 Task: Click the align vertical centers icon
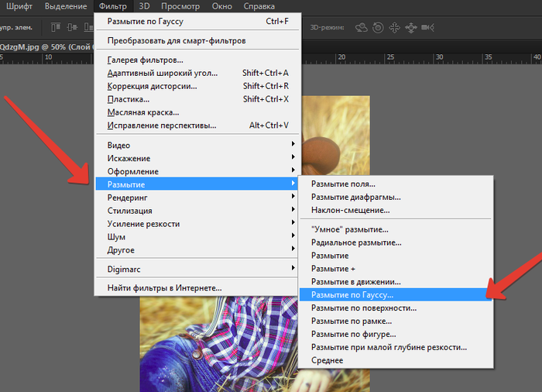[72, 27]
